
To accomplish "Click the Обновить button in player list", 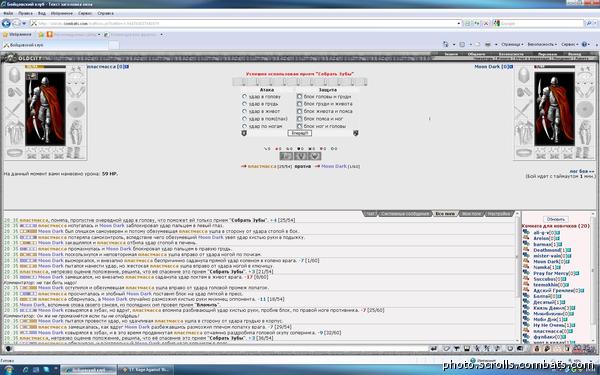I will coord(556,219).
